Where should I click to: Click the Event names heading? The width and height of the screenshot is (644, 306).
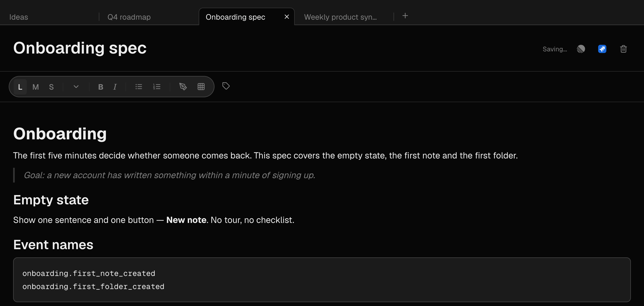pos(53,245)
